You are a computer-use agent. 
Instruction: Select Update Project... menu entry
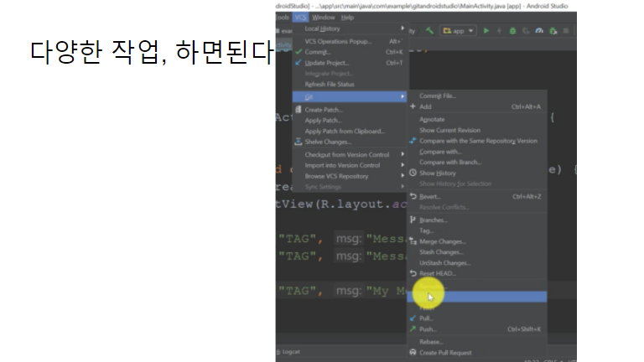350,63
